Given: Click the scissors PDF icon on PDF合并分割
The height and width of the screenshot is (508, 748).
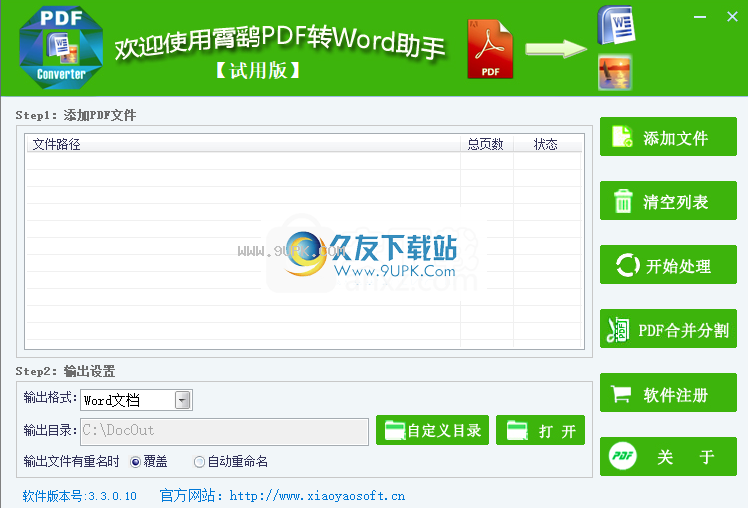Looking at the screenshot, I should click(618, 330).
